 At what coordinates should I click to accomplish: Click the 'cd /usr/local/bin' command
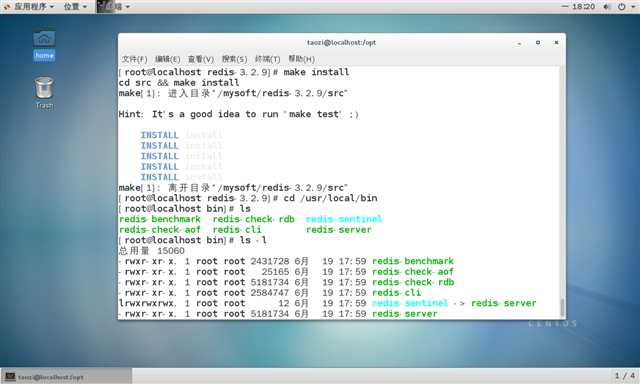pos(330,198)
